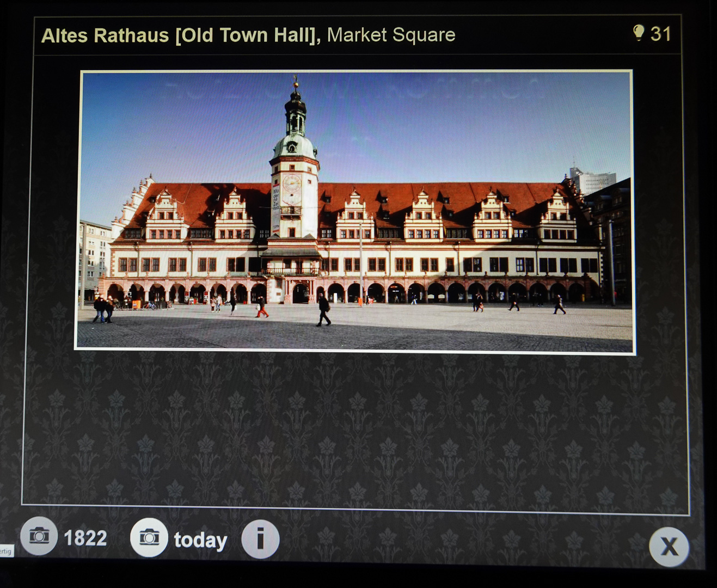717x588 pixels.
Task: Click the camera icon beside today
Action: [149, 538]
